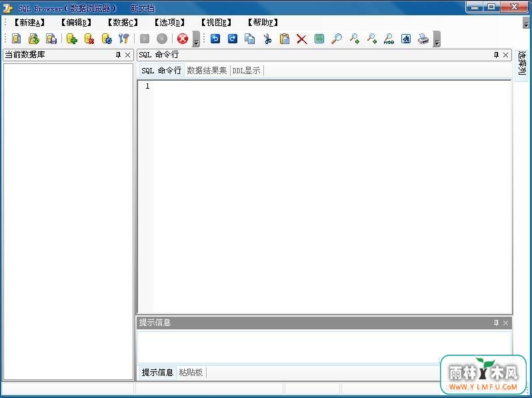Click the open file toolbar icon

pos(33,39)
